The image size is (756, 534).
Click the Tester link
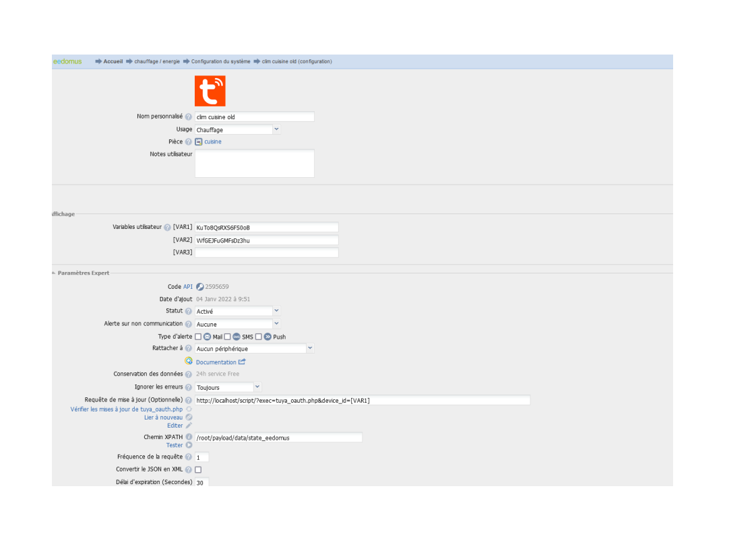(175, 445)
